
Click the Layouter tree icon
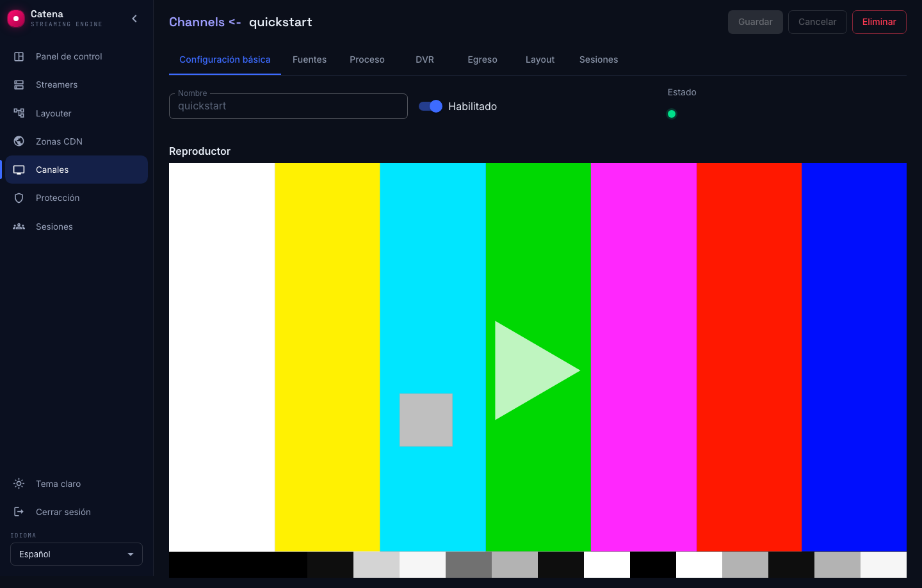(x=19, y=113)
